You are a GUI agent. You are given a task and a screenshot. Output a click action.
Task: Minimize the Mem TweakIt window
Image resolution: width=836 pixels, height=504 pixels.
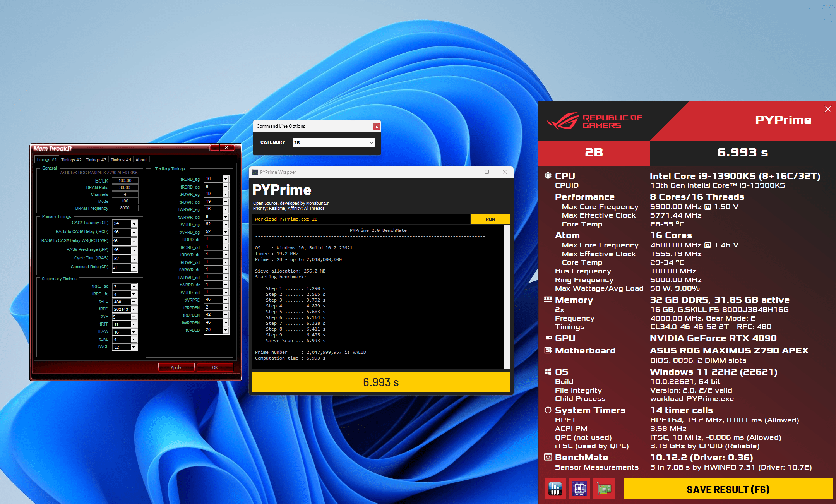pyautogui.click(x=215, y=148)
